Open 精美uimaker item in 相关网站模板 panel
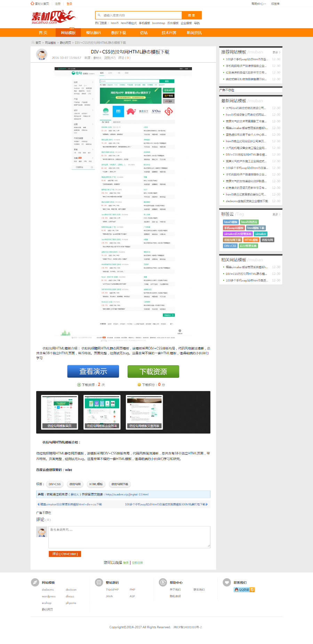Screen dimensions: 313x644 point(247,267)
